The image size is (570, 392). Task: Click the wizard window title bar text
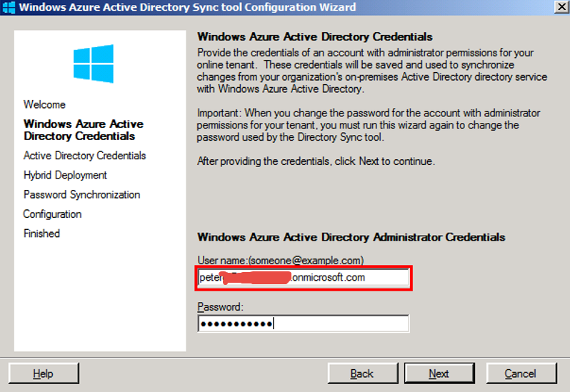point(188,7)
